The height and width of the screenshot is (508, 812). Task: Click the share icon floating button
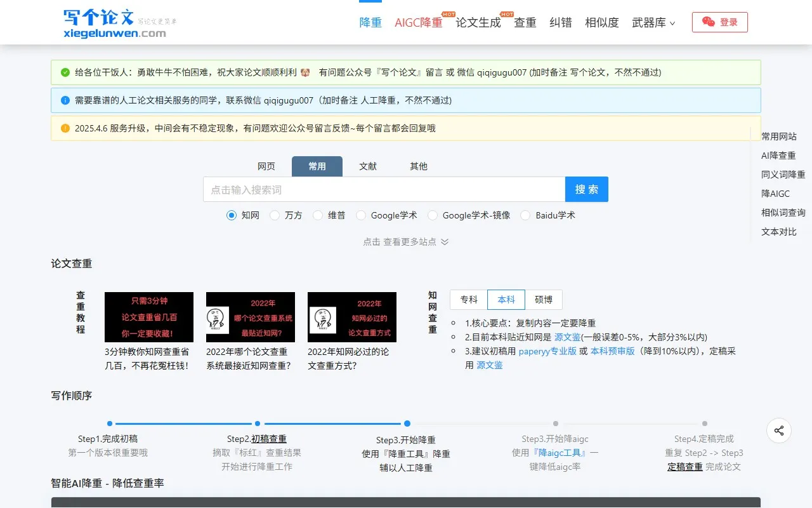778,431
